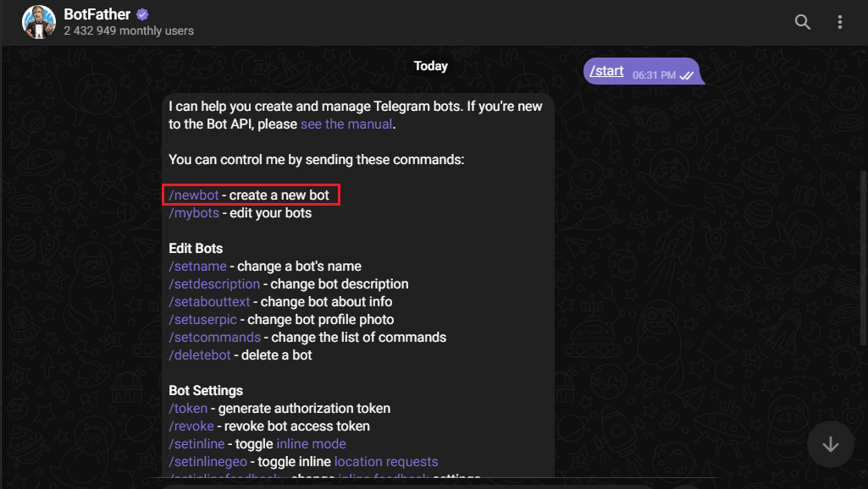Viewport: 868px width, 489px height.
Task: Jump to bottom with the down-arrow button
Action: [830, 444]
